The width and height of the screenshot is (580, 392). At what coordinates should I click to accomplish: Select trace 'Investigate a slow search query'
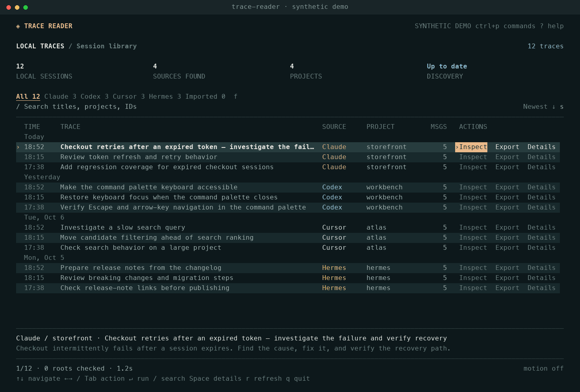coord(288,228)
